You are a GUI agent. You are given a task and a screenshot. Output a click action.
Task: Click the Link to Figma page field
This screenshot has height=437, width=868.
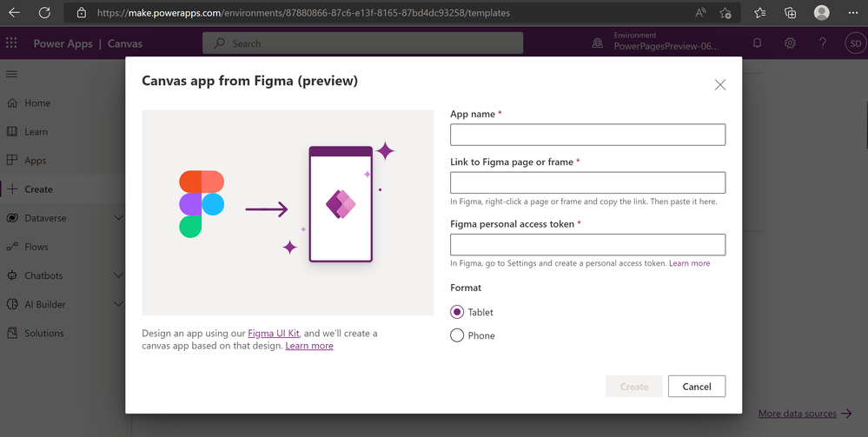[x=588, y=182]
